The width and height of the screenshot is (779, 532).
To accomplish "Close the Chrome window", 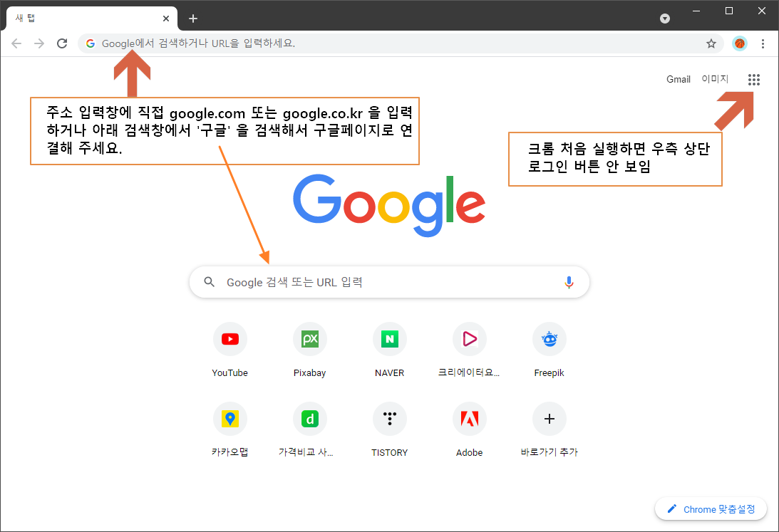I will click(x=762, y=11).
